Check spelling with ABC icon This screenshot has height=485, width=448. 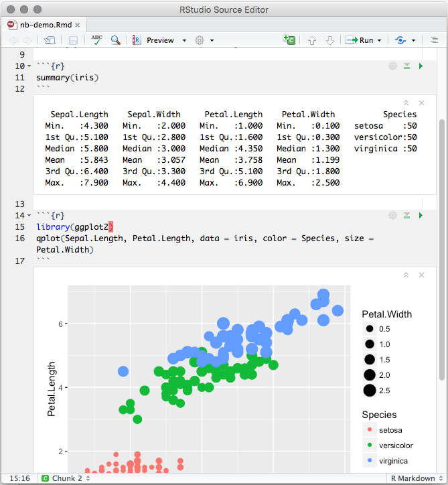(x=97, y=40)
